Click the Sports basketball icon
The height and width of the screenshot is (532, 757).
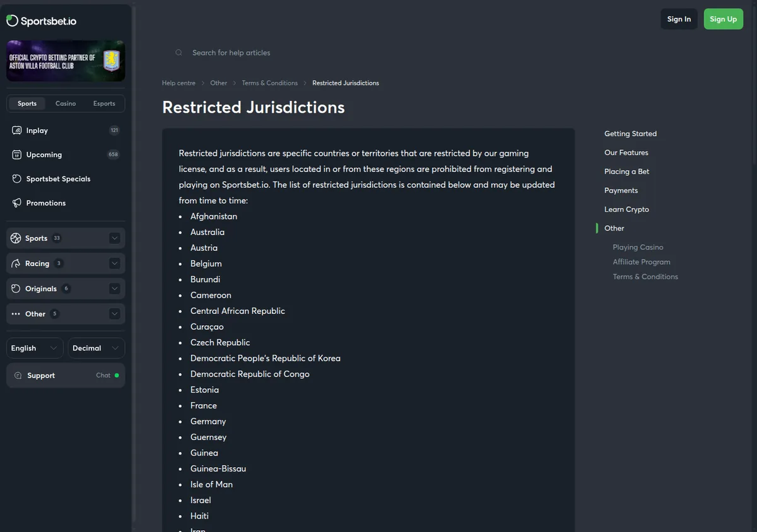pyautogui.click(x=16, y=238)
